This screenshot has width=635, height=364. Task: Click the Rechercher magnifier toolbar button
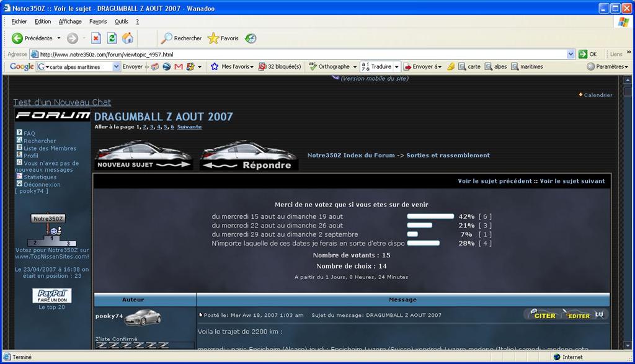(181, 38)
